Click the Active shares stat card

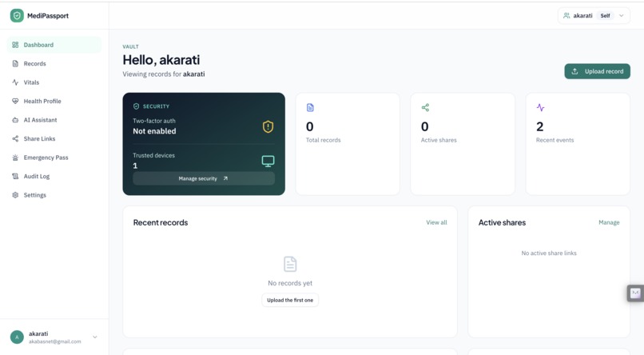[x=463, y=144]
